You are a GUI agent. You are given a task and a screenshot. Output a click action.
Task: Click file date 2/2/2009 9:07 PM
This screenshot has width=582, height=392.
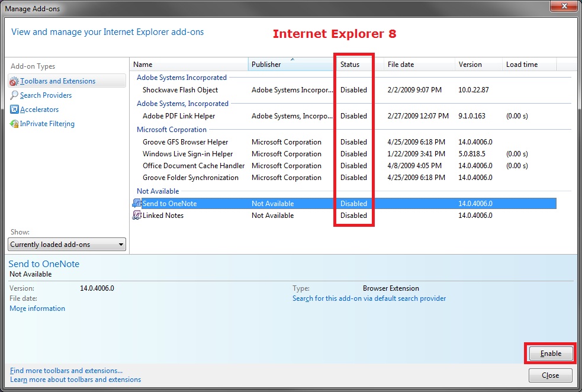(414, 90)
